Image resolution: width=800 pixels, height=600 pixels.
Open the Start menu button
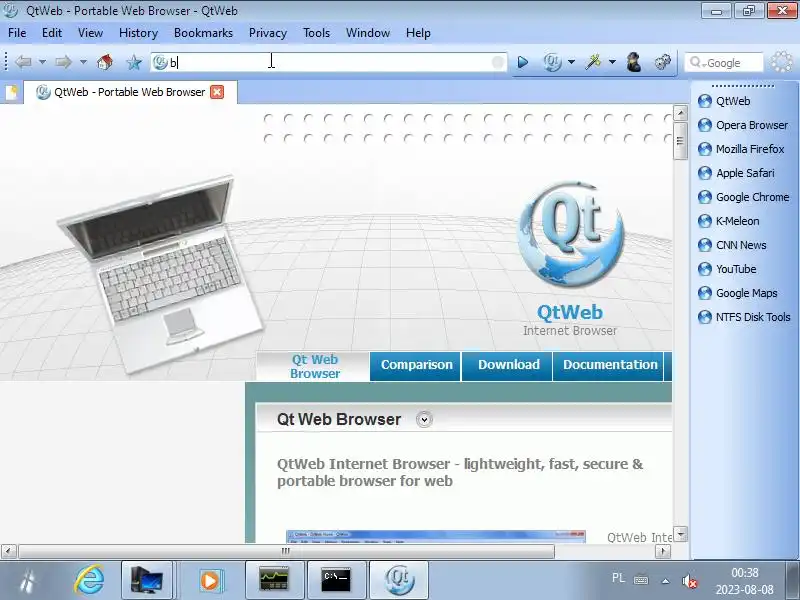[28, 580]
